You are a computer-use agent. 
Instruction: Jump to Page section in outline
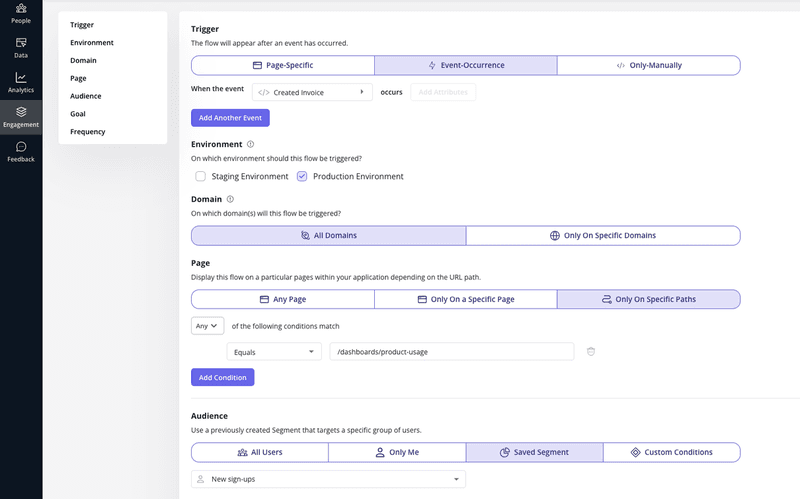[78, 78]
